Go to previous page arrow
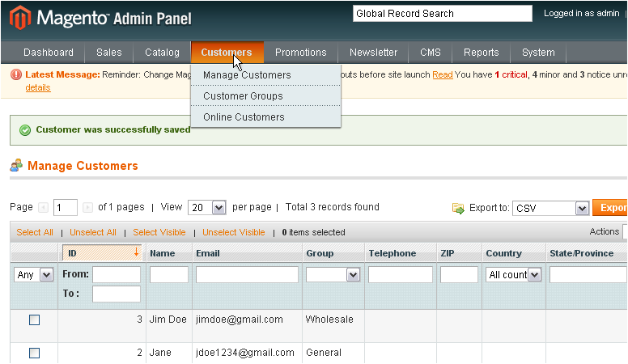628x364 pixels. point(43,207)
